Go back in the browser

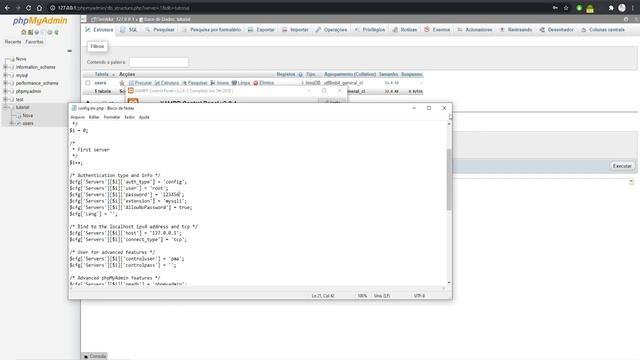tap(7, 8)
